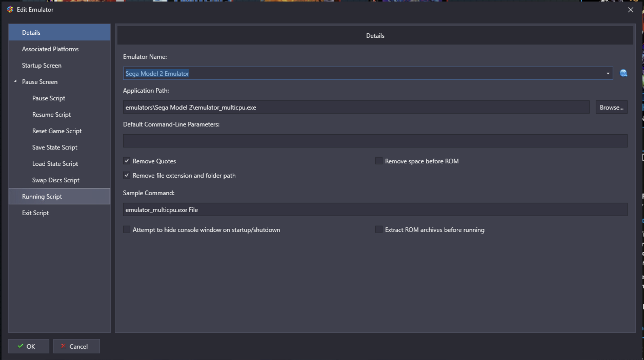This screenshot has height=360, width=644.
Task: Click the Cancel button
Action: pyautogui.click(x=76, y=346)
